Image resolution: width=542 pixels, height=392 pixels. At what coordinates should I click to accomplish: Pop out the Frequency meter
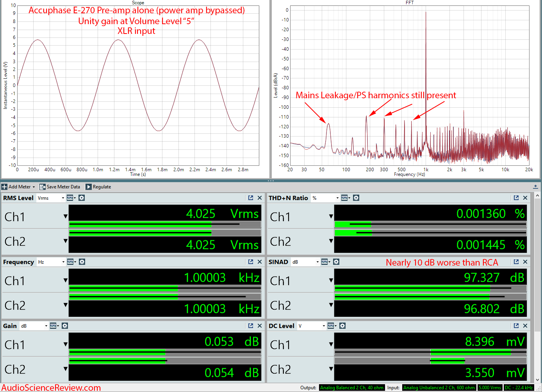pyautogui.click(x=251, y=262)
